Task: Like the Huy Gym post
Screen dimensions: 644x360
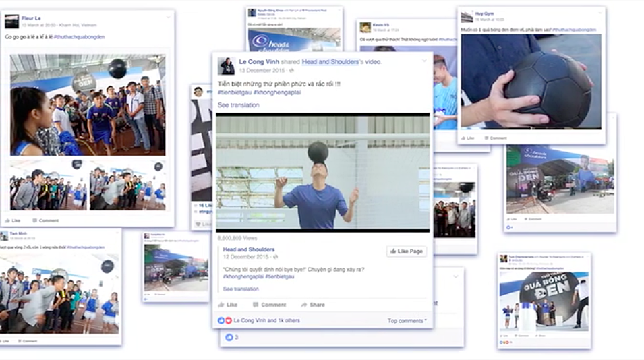Action: [x=467, y=138]
